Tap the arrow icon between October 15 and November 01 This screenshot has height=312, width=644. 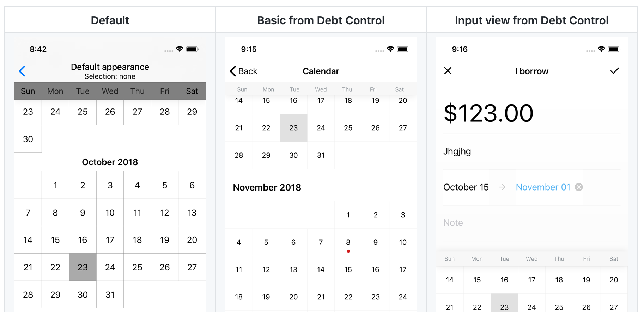point(502,187)
